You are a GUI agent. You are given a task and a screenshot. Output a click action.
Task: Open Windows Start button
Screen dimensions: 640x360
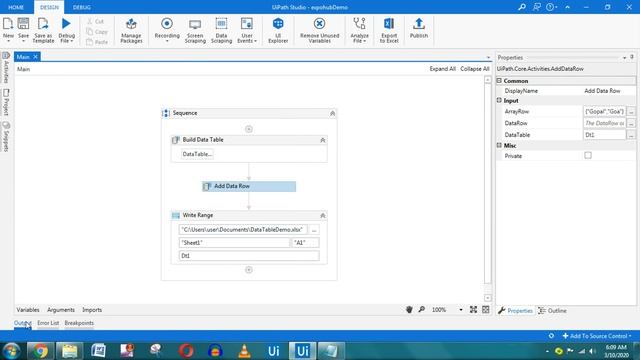coord(12,351)
